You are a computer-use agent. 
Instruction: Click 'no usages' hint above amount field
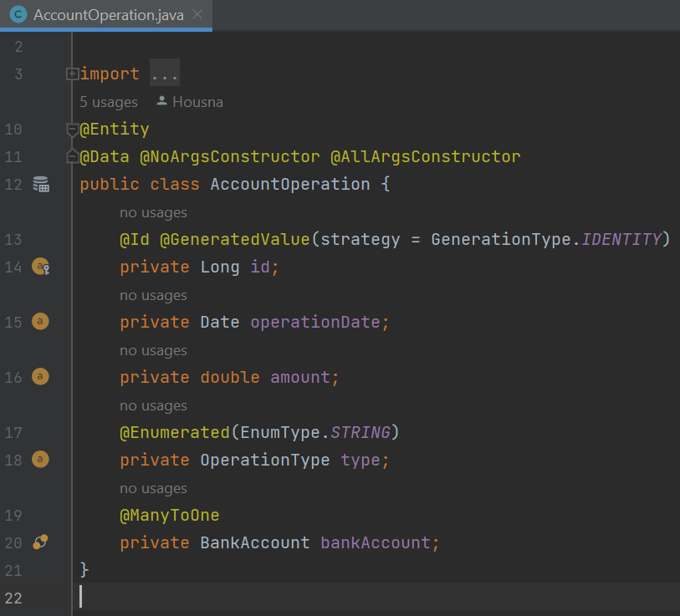click(154, 351)
